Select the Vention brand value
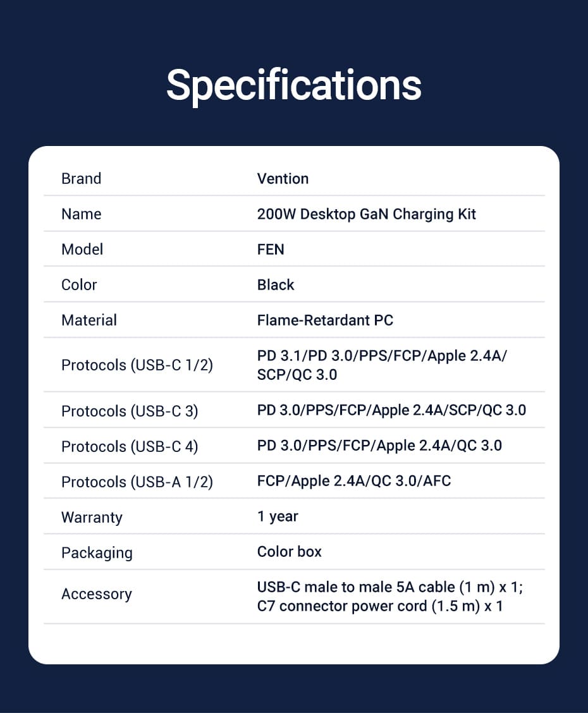This screenshot has height=713, width=588. [x=283, y=179]
